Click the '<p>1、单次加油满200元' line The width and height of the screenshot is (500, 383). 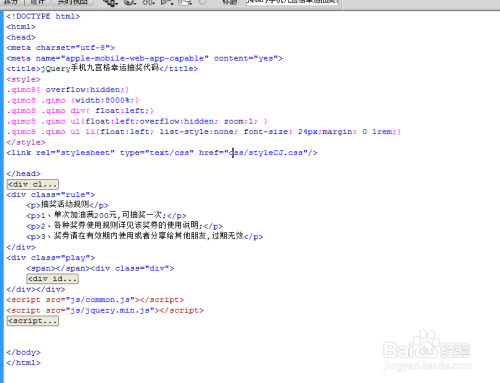(106, 215)
